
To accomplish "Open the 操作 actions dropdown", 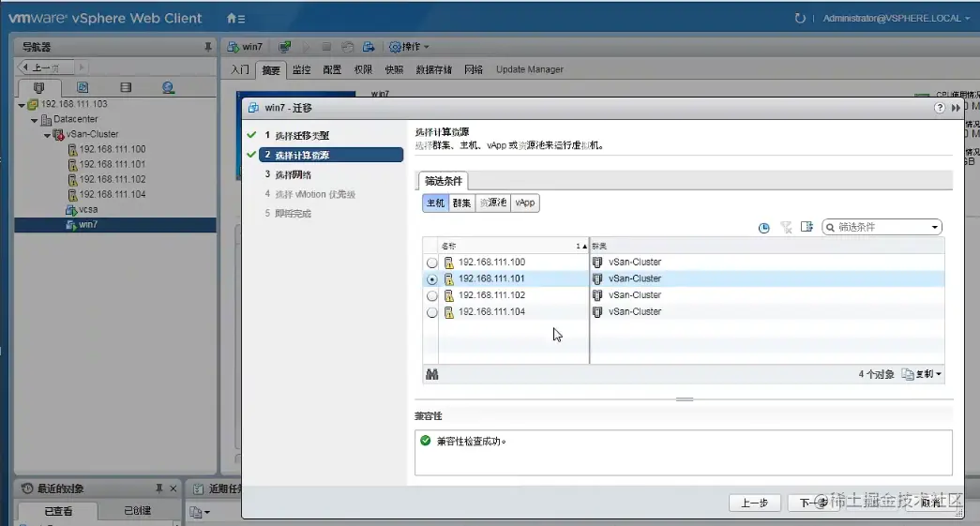I will click(409, 47).
